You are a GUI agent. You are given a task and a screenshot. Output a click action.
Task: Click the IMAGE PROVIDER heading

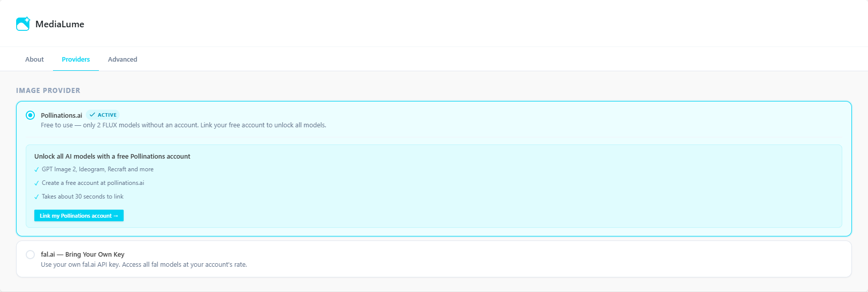click(x=48, y=90)
